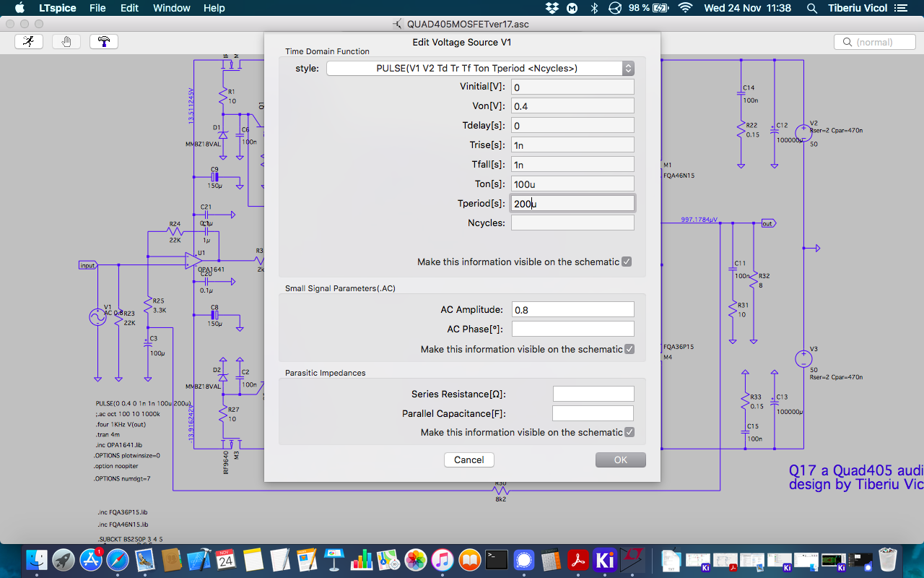Click the Parallel Capacitance input field

click(593, 413)
